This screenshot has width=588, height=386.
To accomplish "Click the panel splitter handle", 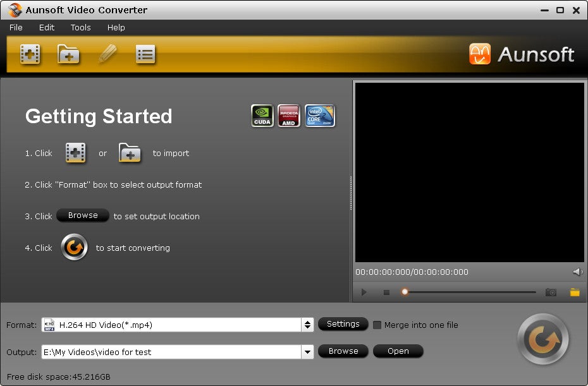I will [x=351, y=193].
